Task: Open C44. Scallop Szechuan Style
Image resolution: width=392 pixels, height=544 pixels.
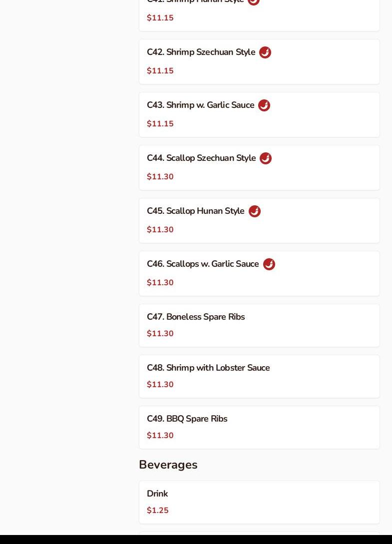Action: click(201, 158)
